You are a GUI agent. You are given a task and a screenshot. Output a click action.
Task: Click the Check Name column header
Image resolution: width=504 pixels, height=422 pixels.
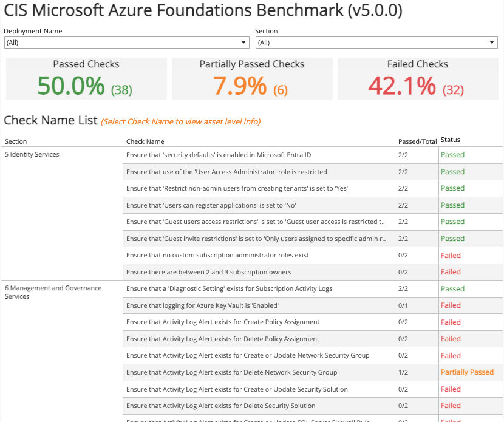tap(145, 141)
